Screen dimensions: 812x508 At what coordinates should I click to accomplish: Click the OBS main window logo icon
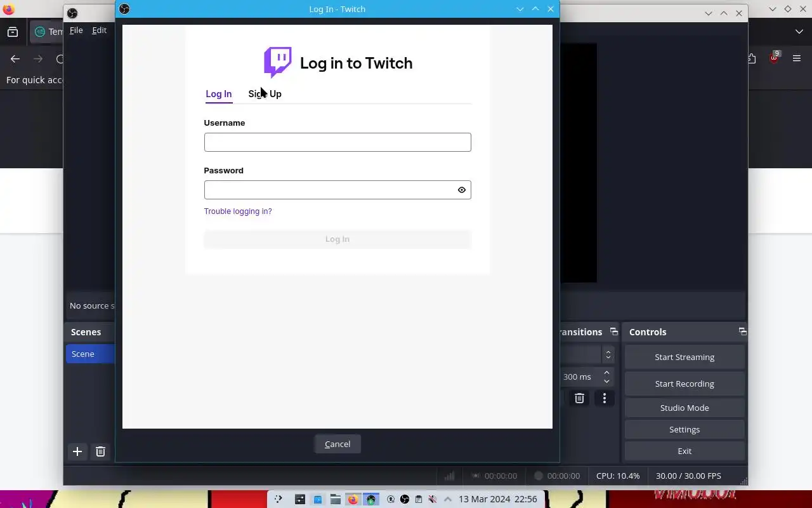72,13
